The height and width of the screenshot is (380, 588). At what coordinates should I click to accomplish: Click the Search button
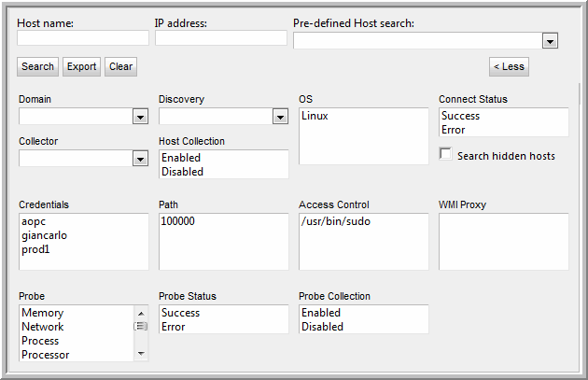(37, 66)
